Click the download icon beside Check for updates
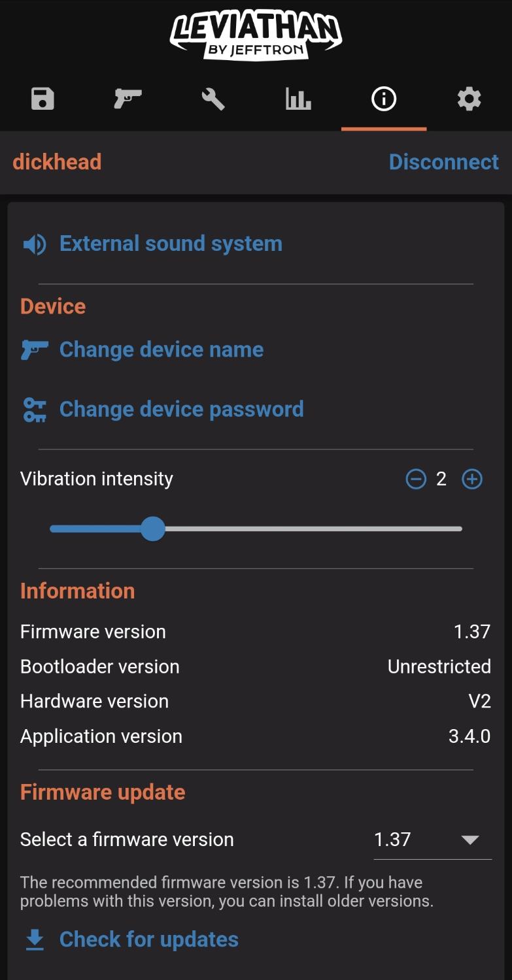The width and height of the screenshot is (512, 980). click(35, 940)
